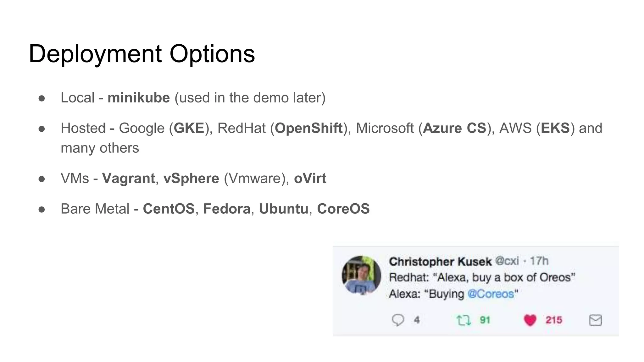644x362 pixels.
Task: Click the Deployment Options slide title
Action: pos(142,54)
